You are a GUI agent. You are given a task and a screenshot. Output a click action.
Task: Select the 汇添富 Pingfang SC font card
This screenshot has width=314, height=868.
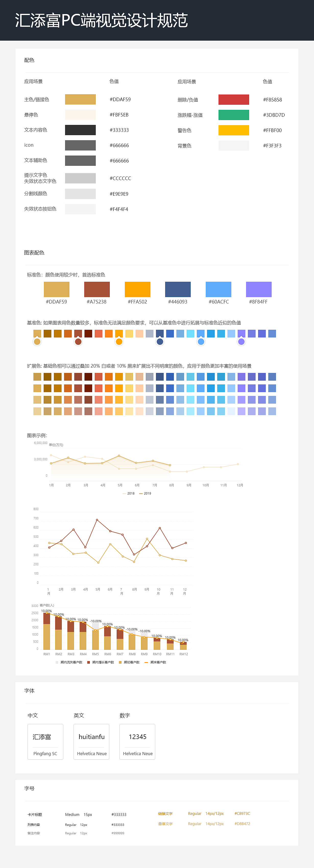coord(45,742)
